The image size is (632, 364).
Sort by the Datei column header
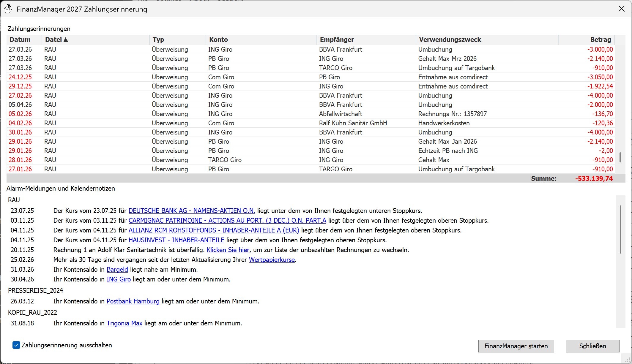(x=96, y=40)
